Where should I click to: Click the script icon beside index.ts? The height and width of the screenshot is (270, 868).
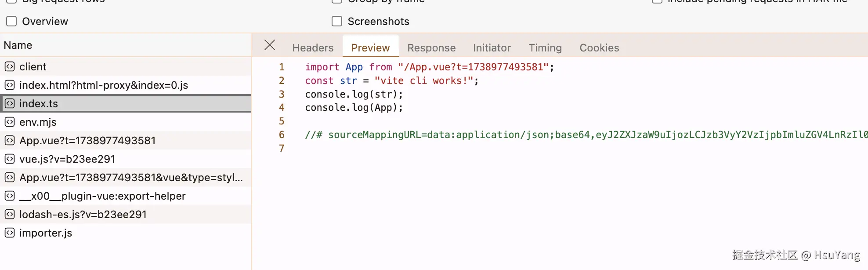click(x=10, y=103)
